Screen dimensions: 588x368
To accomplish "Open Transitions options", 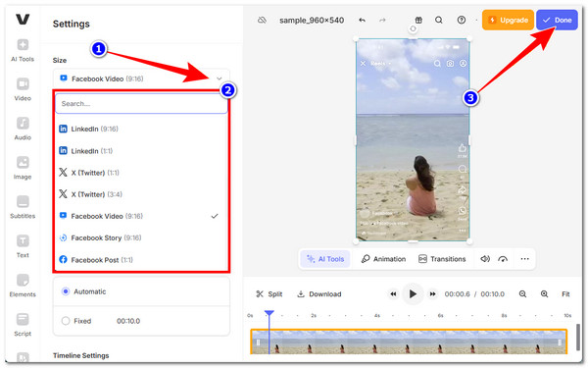I will [442, 259].
